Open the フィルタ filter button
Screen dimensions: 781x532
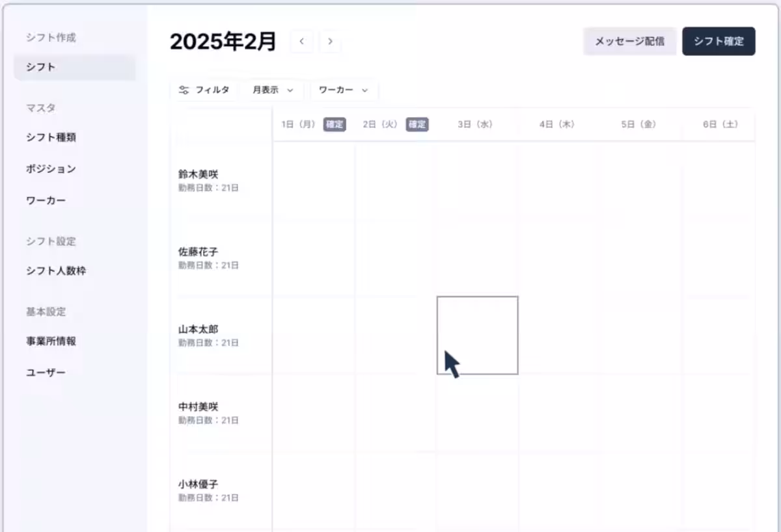point(204,90)
